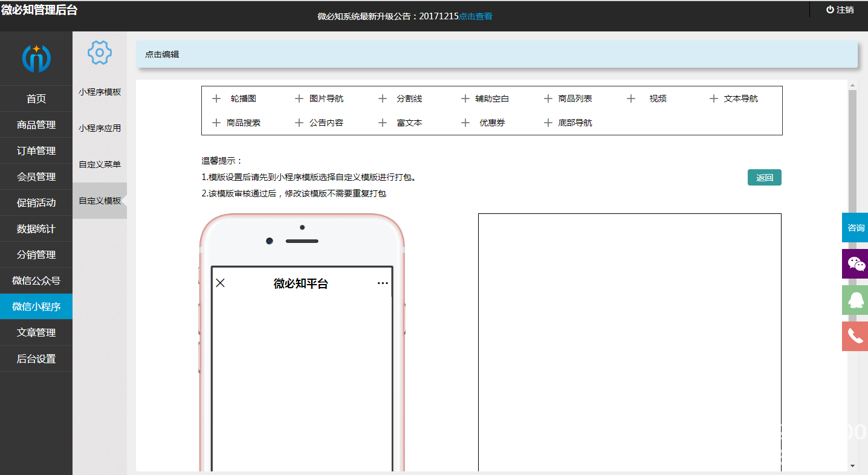This screenshot has height=475, width=868.
Task: Click the 咨询 consultation side button
Action: point(855,228)
